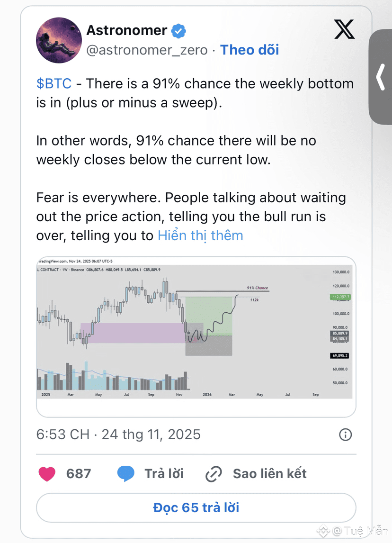Open the tweet info circle icon
This screenshot has width=392, height=543.
coord(346,434)
